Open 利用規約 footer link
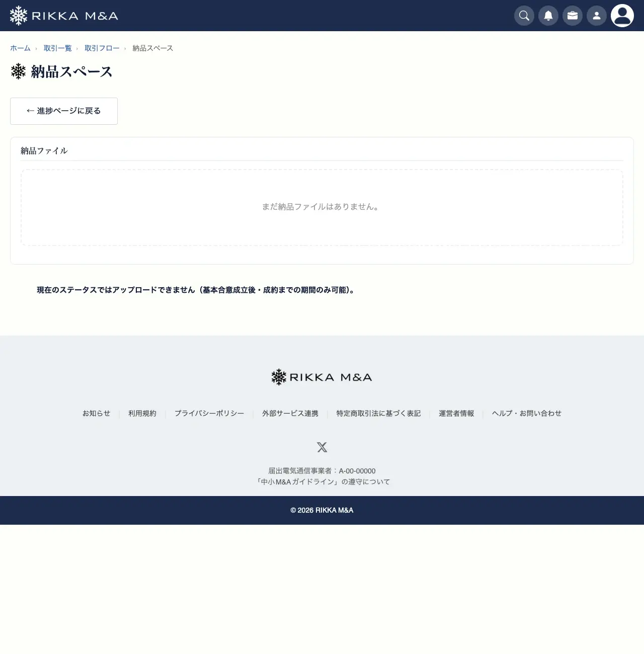Screen dimensions: 644x654 pos(142,413)
